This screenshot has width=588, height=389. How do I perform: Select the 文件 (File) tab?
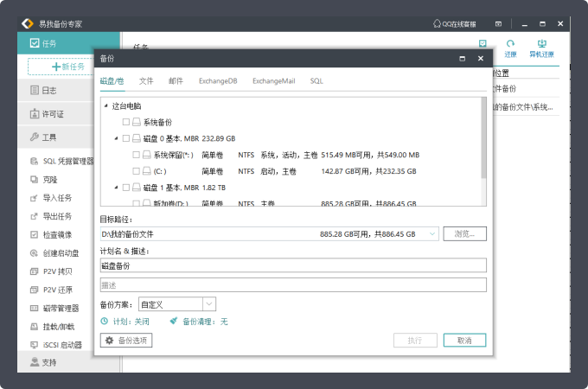coord(146,80)
